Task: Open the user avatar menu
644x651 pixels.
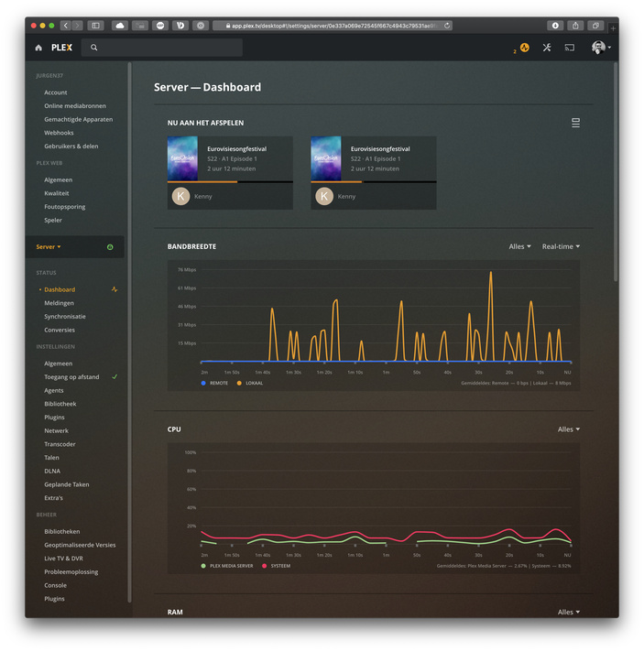Action: point(601,48)
